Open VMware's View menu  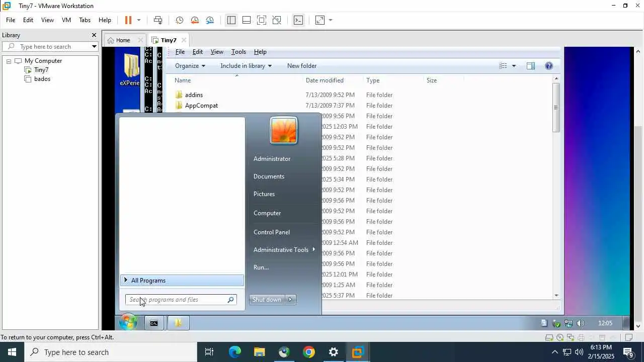(x=47, y=20)
